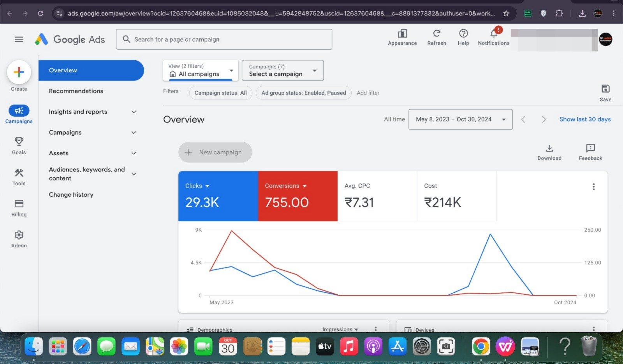Click the Create plus button
The width and height of the screenshot is (623, 364).
(x=19, y=72)
